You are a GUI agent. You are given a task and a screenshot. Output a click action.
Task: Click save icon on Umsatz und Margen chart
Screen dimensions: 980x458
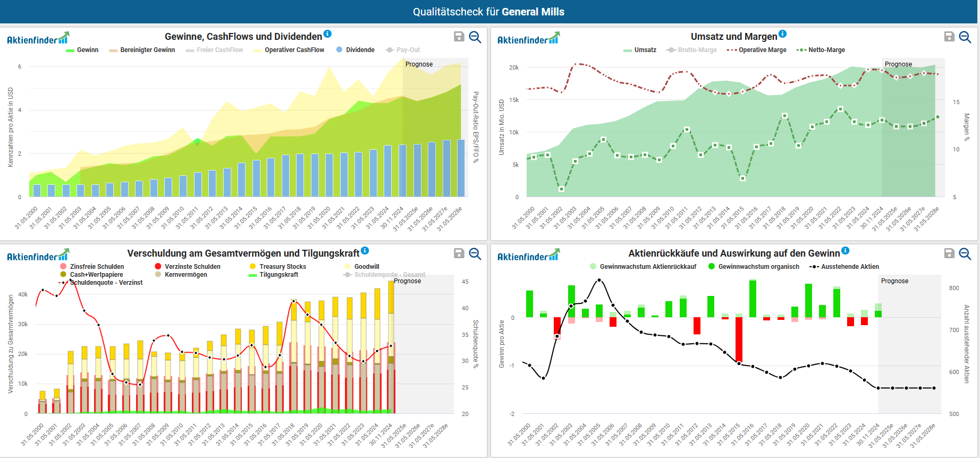[949, 37]
